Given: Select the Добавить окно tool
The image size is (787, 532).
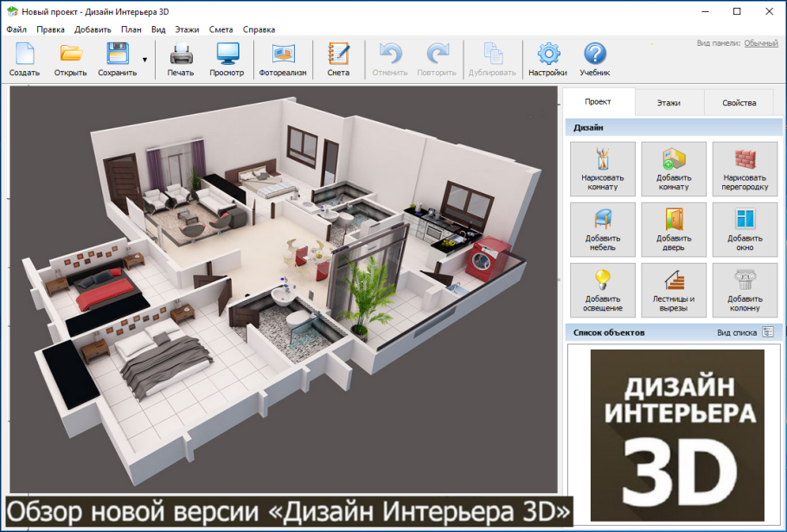Looking at the screenshot, I should click(745, 229).
